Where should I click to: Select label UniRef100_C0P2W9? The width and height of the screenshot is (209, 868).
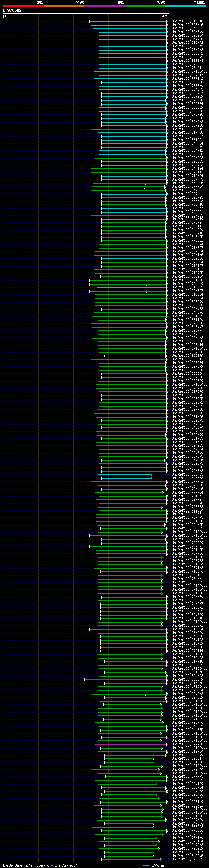[x=187, y=129]
